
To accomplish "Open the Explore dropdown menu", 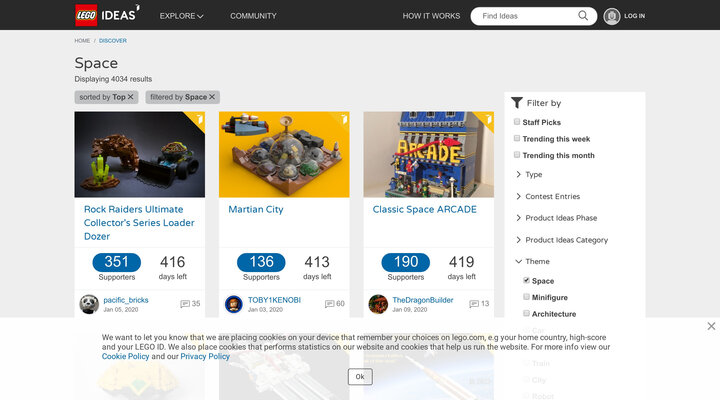I will pyautogui.click(x=181, y=16).
